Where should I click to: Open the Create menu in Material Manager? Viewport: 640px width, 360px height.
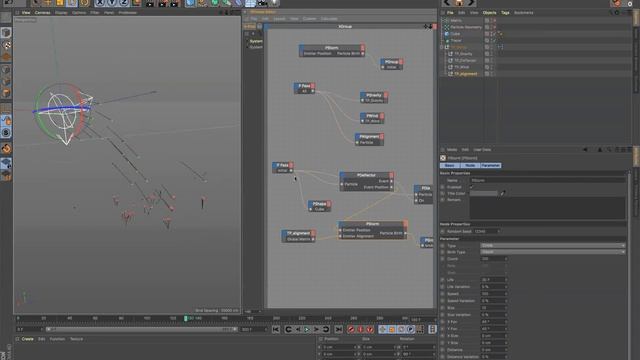point(28,339)
